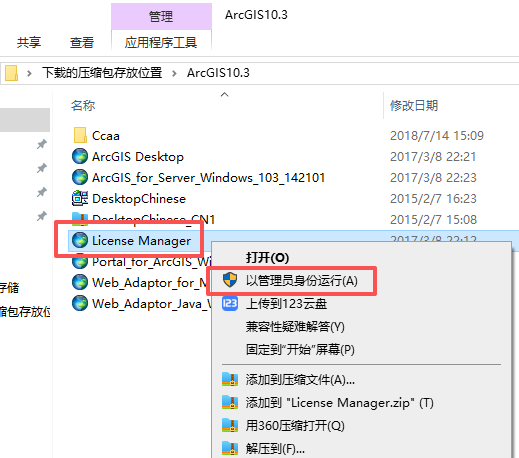Click the DesktopChinese installer icon
Viewport: 519px width, 458px height.
(x=80, y=198)
